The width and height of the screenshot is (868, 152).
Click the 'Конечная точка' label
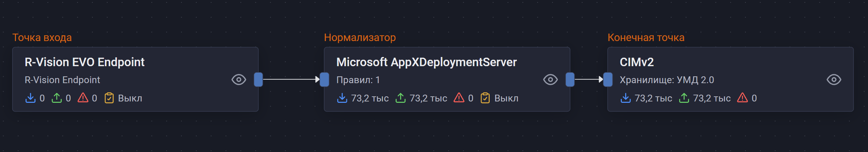click(x=646, y=38)
